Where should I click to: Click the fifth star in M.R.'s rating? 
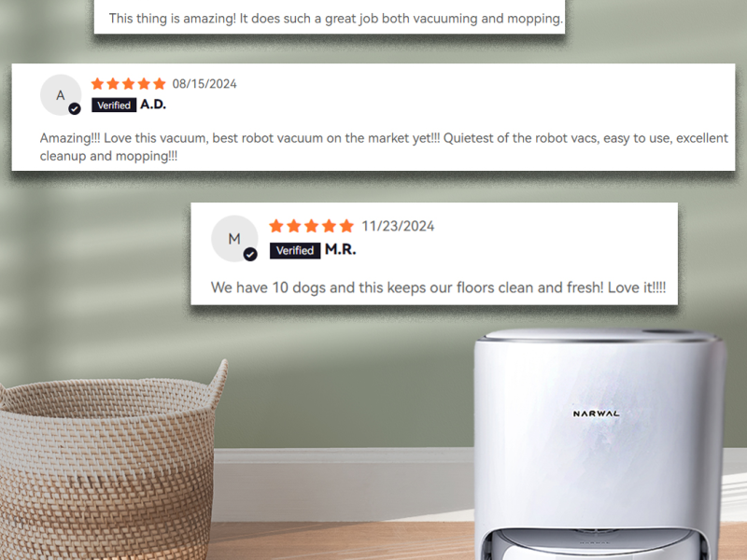(346, 226)
